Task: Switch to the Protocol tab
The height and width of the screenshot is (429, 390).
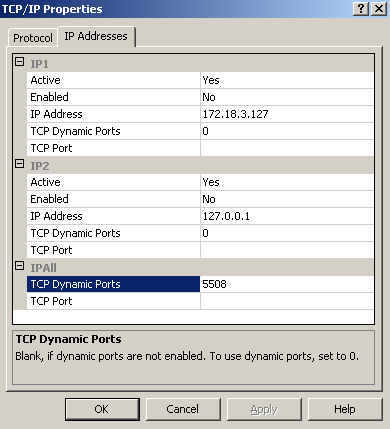Action: tap(33, 38)
